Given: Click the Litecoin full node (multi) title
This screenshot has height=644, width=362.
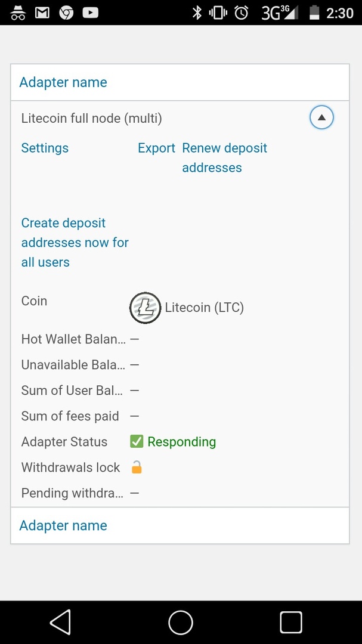Looking at the screenshot, I should point(92,119).
